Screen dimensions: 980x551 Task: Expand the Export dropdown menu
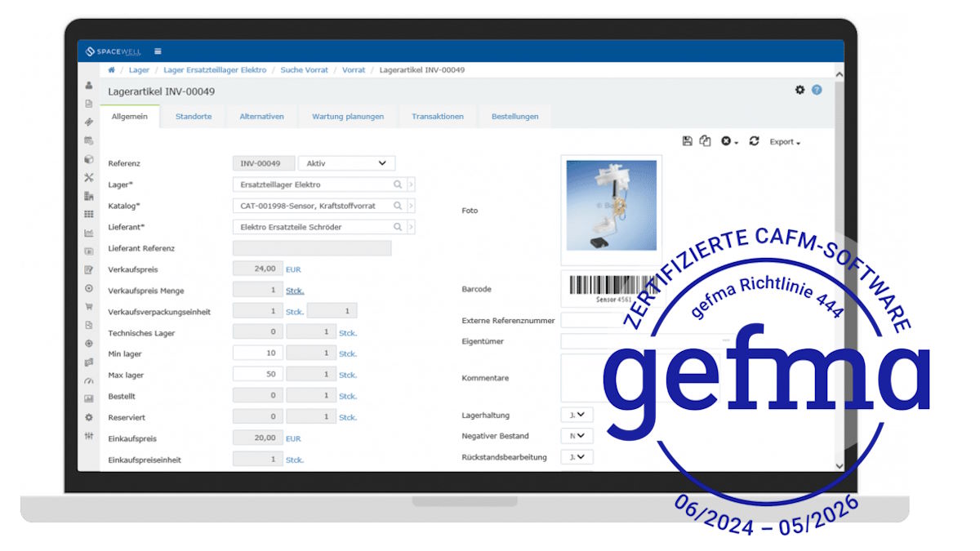[785, 142]
